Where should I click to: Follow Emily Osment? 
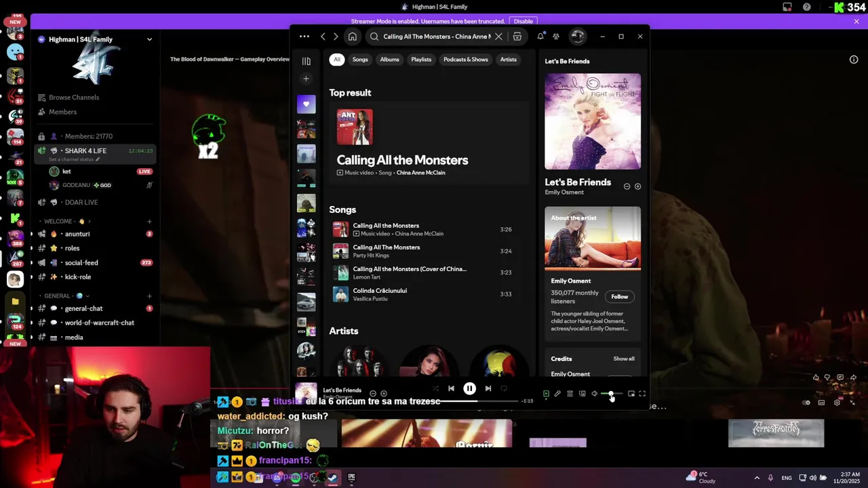click(x=620, y=297)
